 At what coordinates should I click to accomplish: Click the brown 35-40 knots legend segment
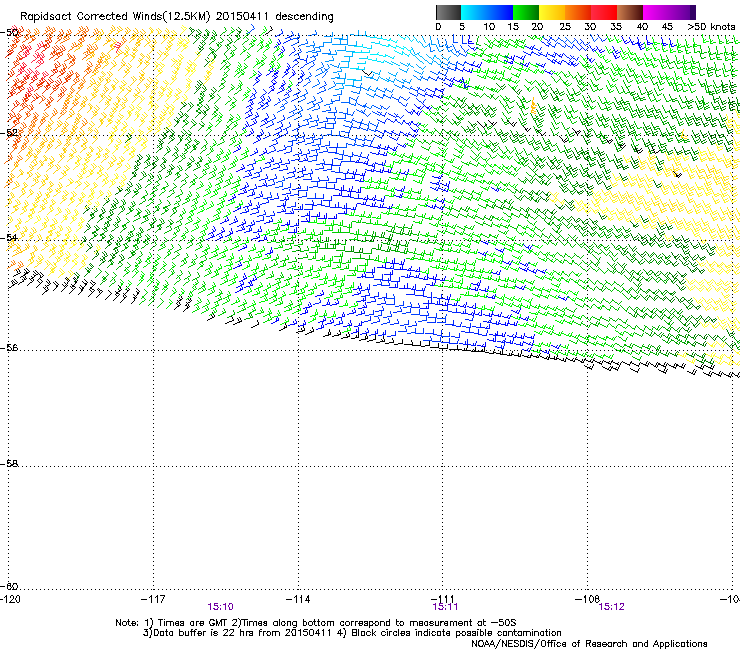click(630, 12)
